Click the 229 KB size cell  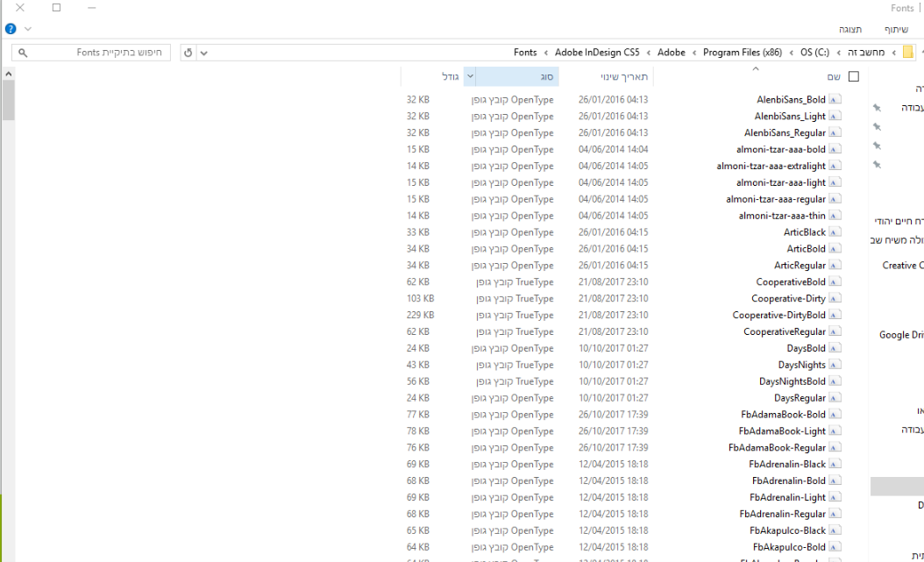(420, 315)
